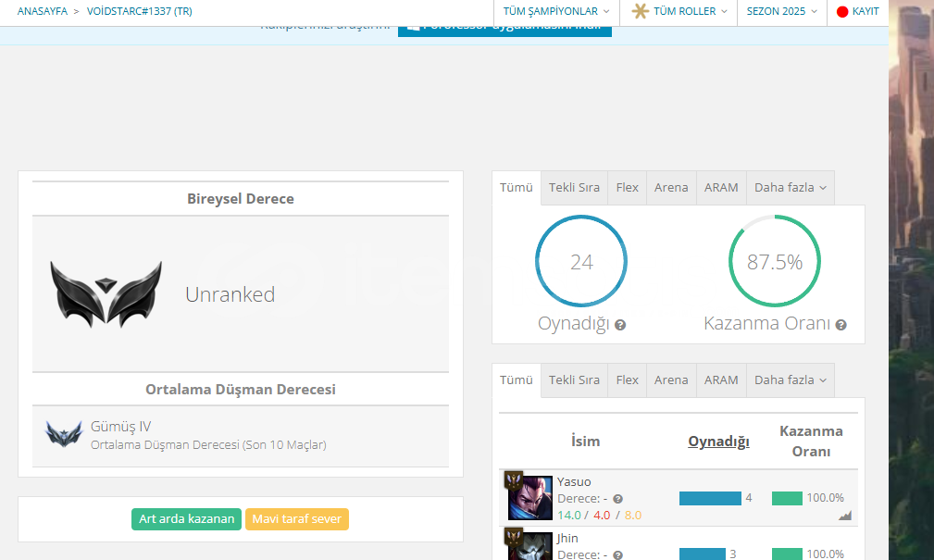Select the ARAM tab in champion table
Screen dimensions: 934x560
(721, 380)
